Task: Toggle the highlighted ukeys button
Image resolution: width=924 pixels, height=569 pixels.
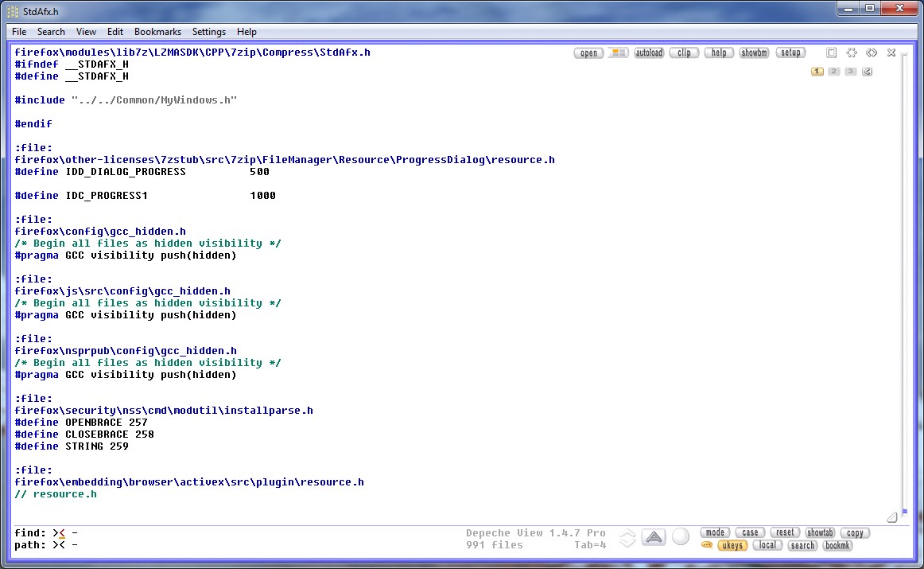Action: pos(732,545)
